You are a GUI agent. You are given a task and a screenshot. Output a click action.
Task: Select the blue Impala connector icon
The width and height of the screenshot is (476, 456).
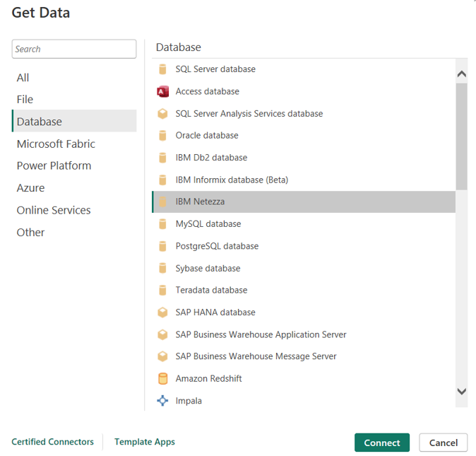pyautogui.click(x=162, y=401)
